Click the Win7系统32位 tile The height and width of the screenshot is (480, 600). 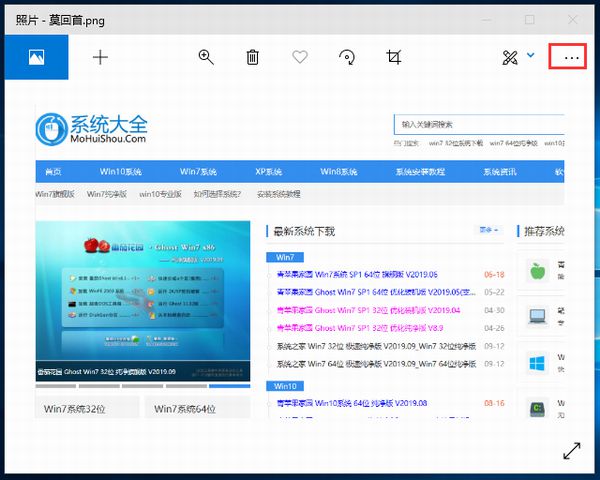(x=87, y=408)
